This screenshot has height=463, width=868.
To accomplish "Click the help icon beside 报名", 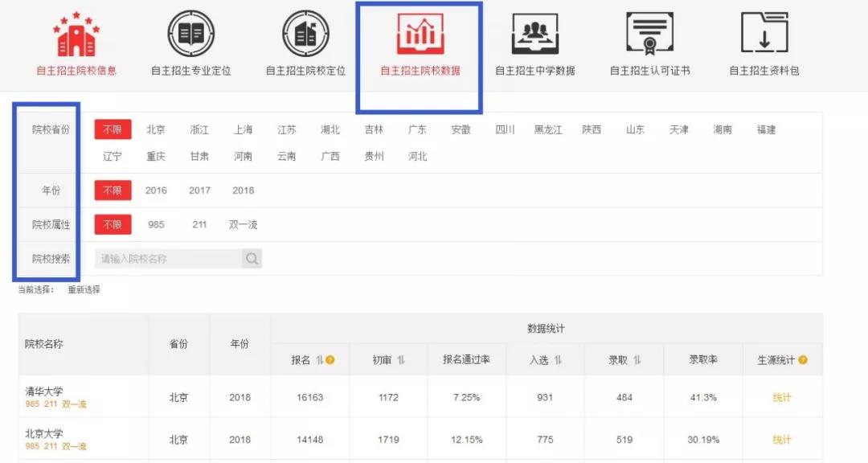I will [330, 360].
